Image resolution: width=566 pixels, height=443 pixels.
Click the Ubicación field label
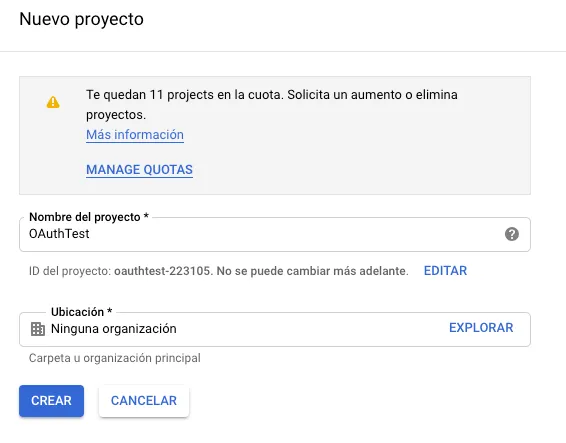pos(82,312)
